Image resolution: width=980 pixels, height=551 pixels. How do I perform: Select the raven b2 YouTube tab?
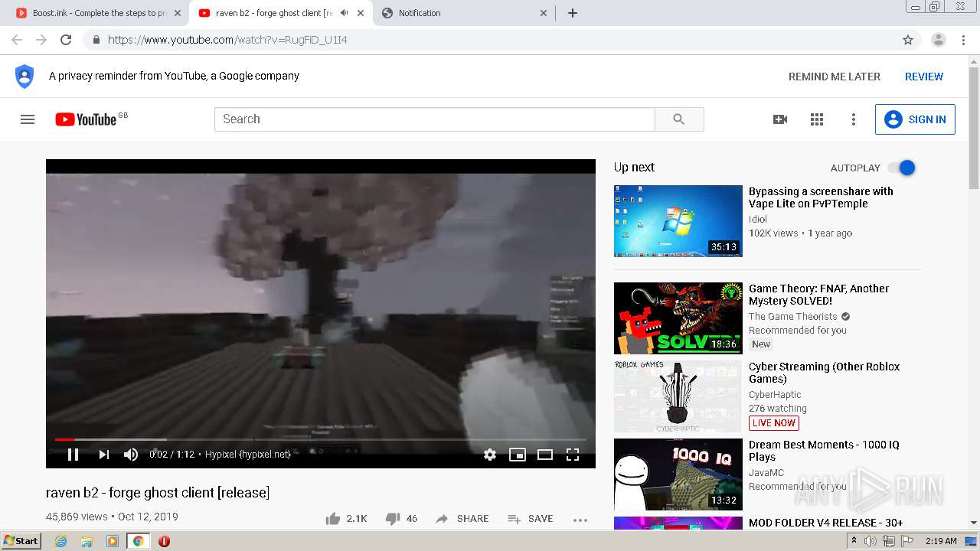click(x=273, y=13)
